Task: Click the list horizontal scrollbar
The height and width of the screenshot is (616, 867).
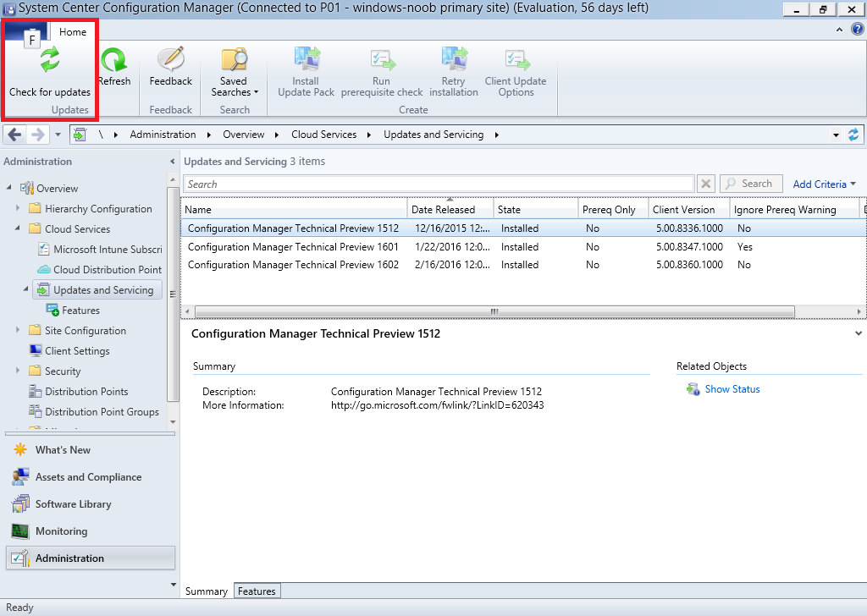Action: (x=494, y=311)
